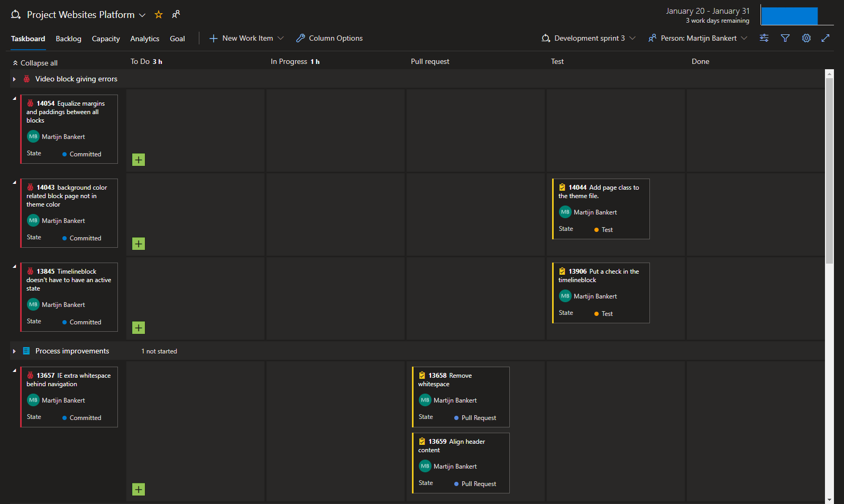Collapse row of item 13657
The image size is (844, 504).
(x=15, y=370)
